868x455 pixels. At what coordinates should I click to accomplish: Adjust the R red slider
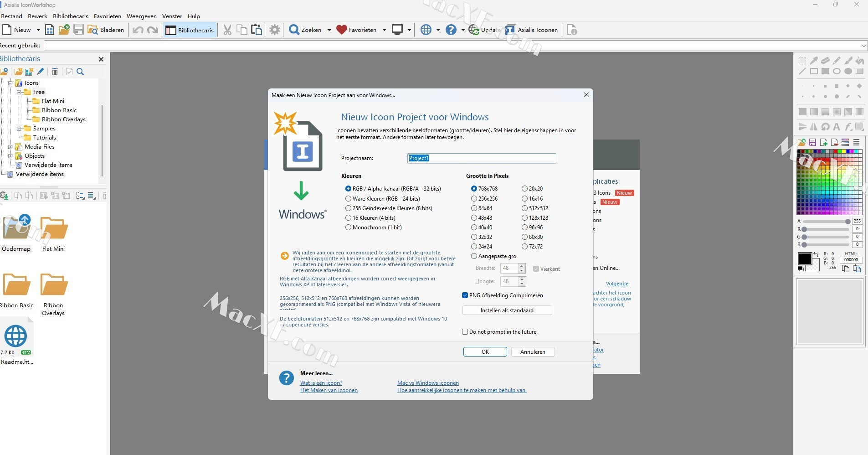click(x=826, y=229)
